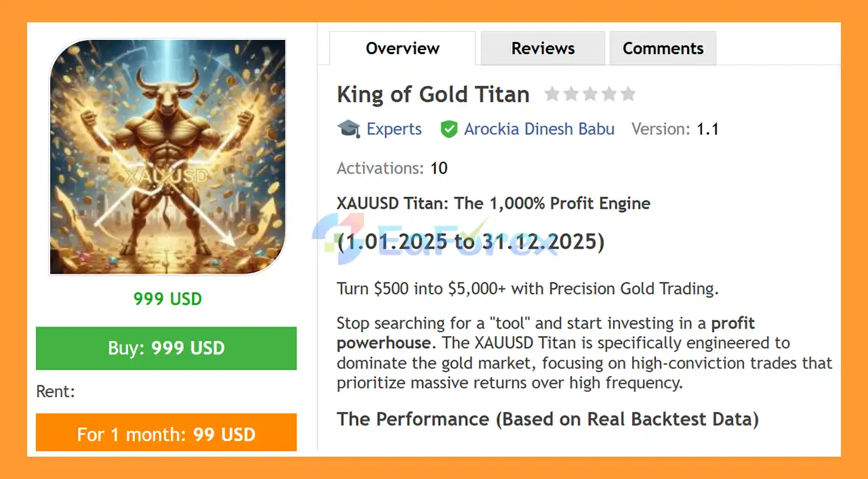Click the fifth rating star
Screen dimensions: 868x479
(x=628, y=94)
